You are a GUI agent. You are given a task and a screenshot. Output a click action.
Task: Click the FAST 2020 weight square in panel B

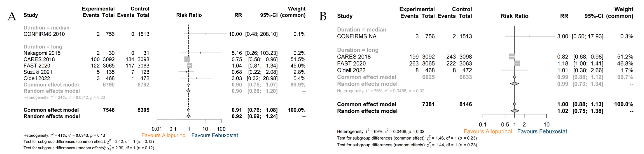(517, 63)
